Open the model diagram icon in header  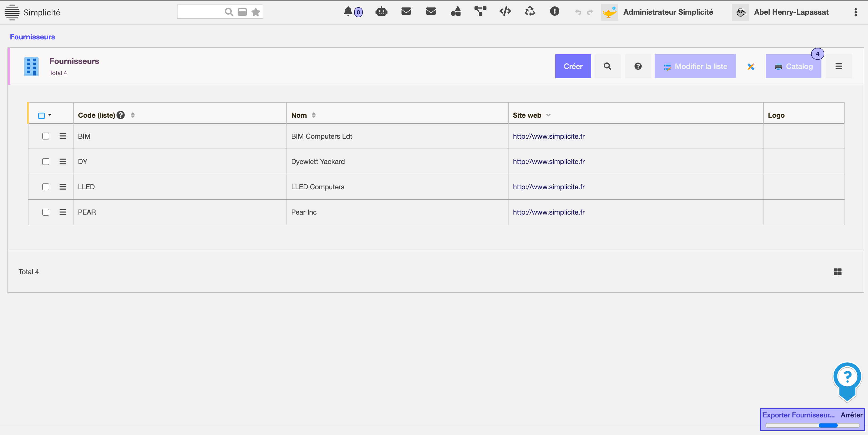click(480, 11)
